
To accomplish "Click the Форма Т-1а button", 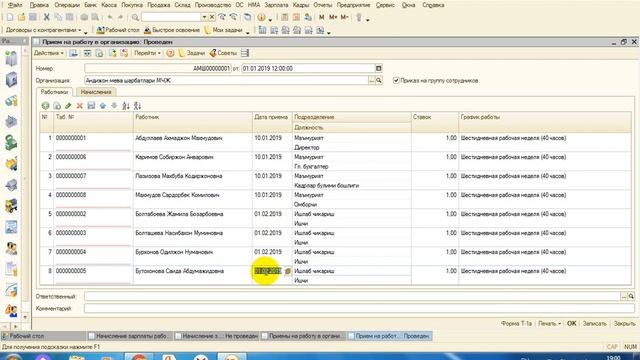I will click(x=516, y=323).
